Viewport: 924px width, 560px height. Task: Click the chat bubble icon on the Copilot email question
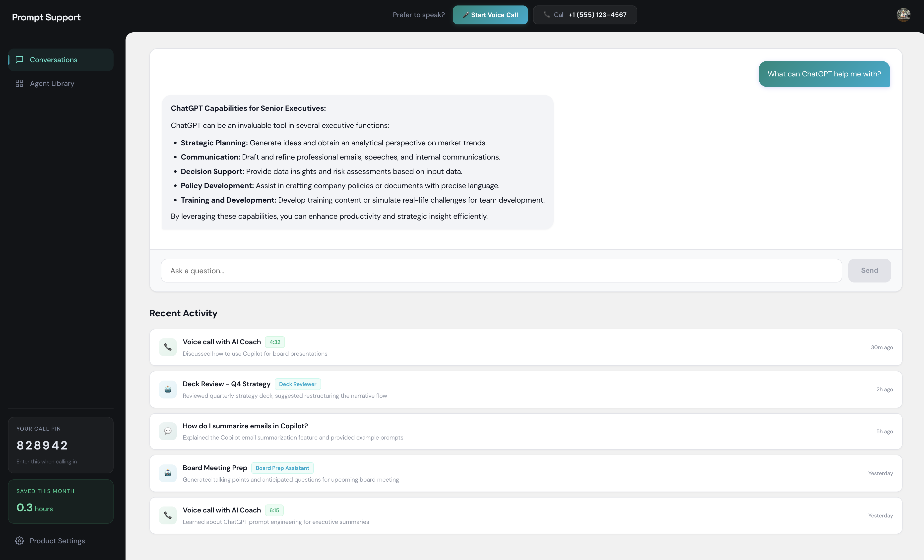(x=168, y=431)
